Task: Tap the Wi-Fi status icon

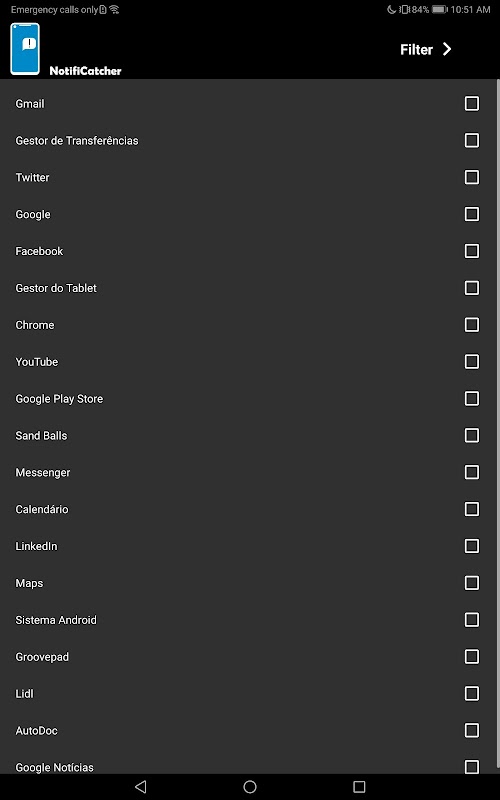Action: coord(114,9)
